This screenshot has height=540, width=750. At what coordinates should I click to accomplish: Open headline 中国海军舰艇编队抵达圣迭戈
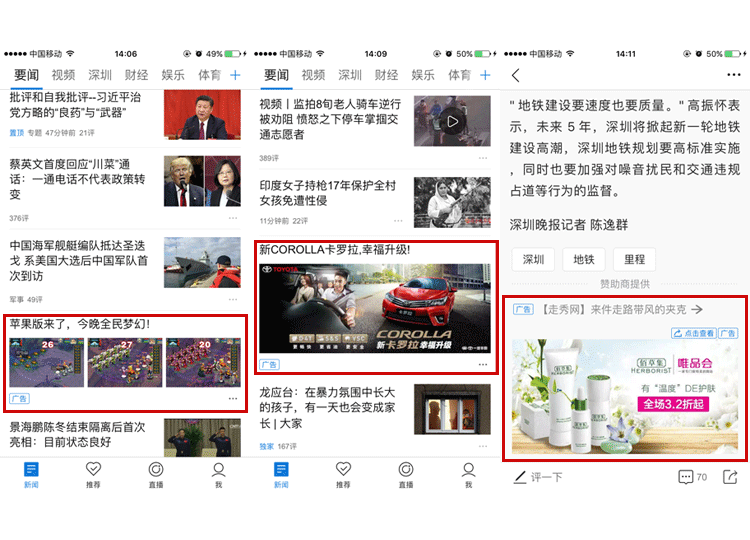click(x=79, y=261)
